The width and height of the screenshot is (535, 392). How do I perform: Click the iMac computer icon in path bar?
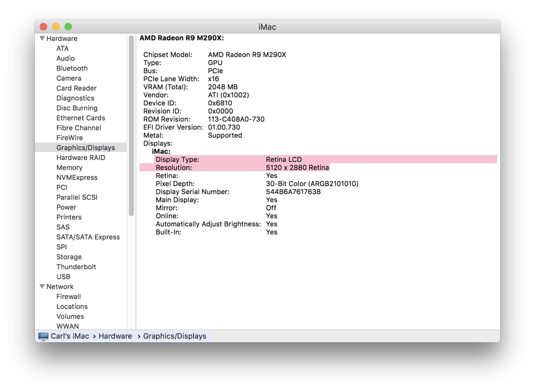[x=43, y=336]
